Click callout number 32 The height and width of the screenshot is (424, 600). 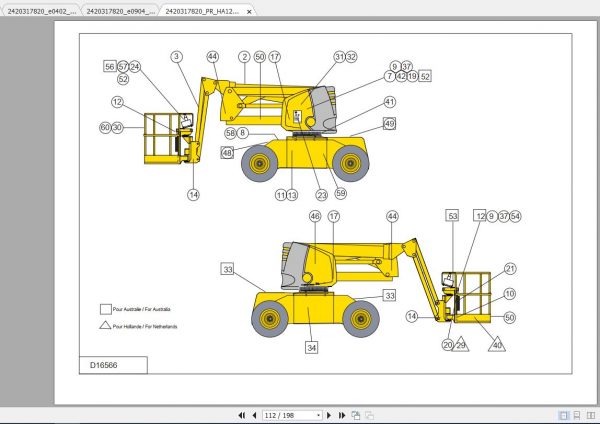click(x=351, y=57)
